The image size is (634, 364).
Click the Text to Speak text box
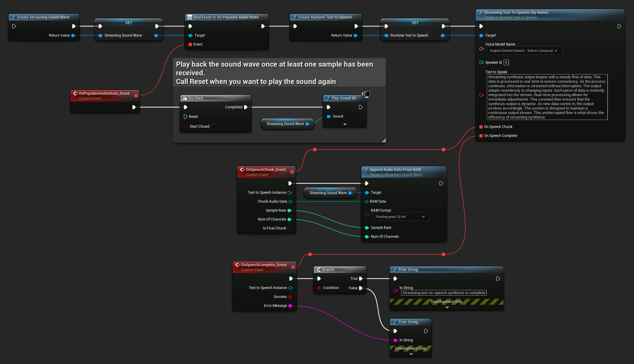coord(547,97)
